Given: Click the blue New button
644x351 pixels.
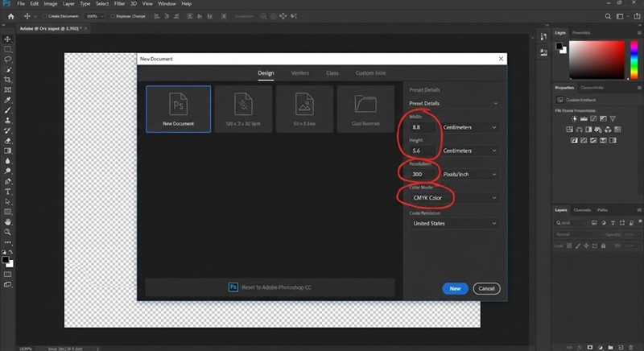Looking at the screenshot, I should 455,288.
